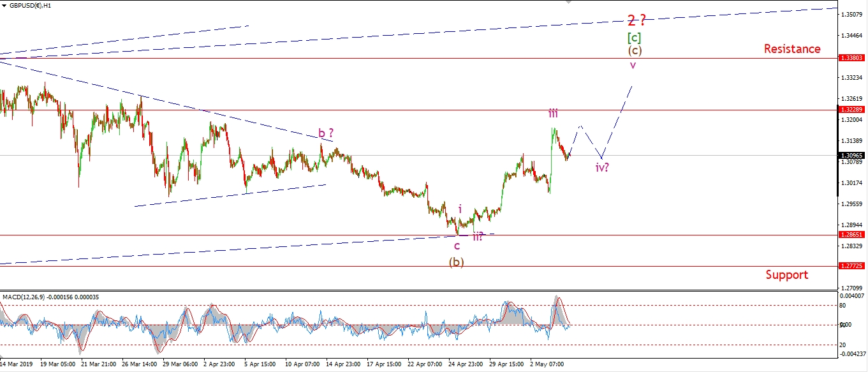Screen dimensions: 868x372
Task: Click the 'iv?' wave label
Action: [x=603, y=168]
